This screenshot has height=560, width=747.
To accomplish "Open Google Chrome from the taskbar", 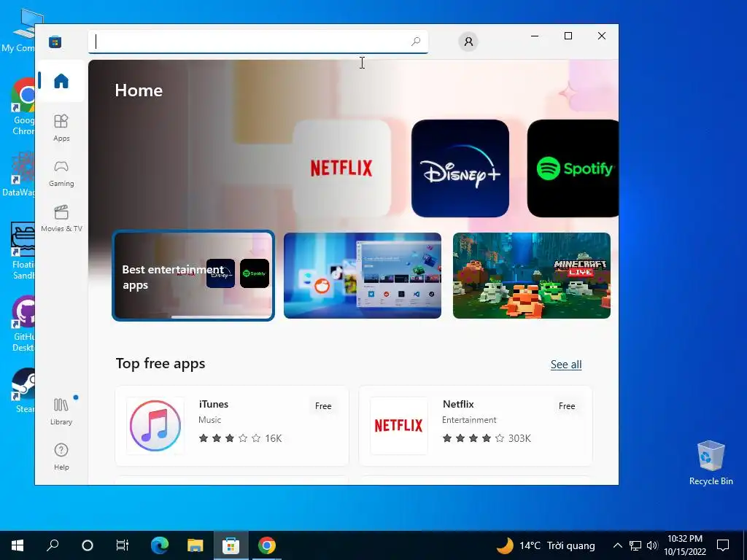I will (267, 545).
